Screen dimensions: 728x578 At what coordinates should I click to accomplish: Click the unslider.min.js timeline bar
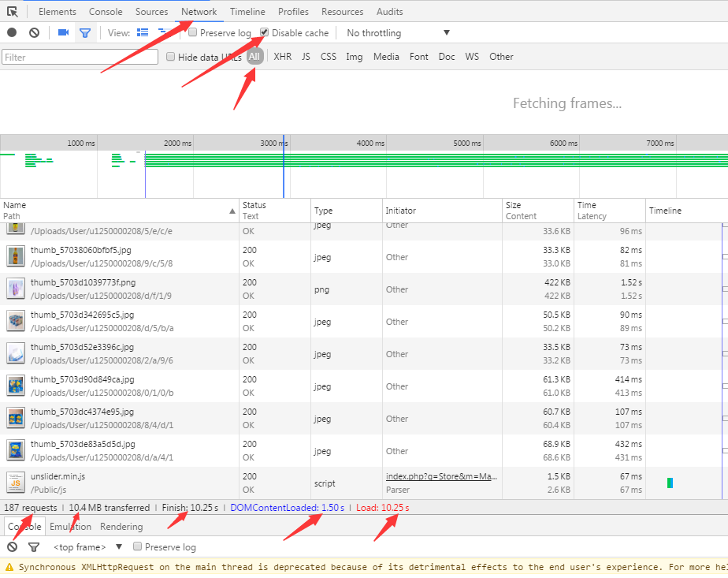(x=670, y=483)
